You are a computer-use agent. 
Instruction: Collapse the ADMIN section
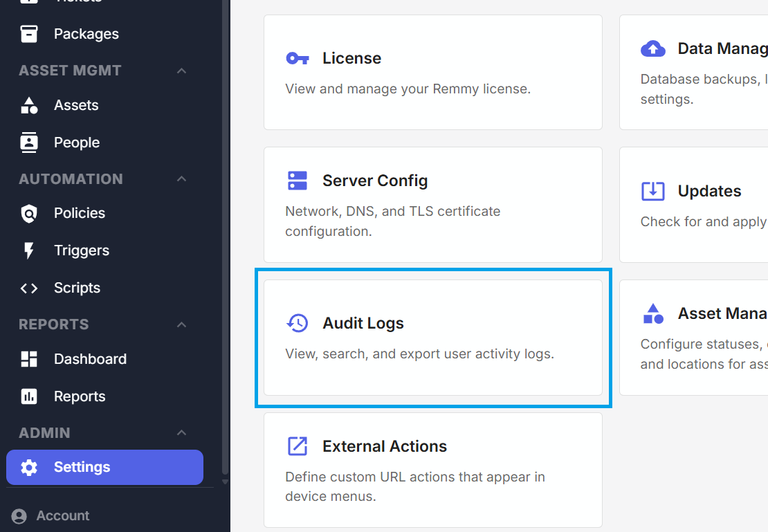click(x=181, y=432)
